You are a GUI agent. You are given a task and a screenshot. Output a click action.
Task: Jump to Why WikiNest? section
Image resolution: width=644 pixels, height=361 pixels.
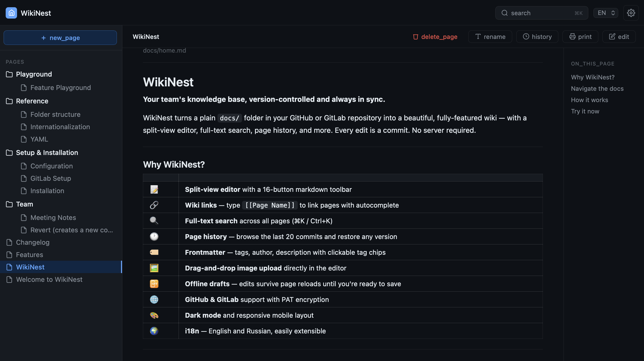pos(593,77)
